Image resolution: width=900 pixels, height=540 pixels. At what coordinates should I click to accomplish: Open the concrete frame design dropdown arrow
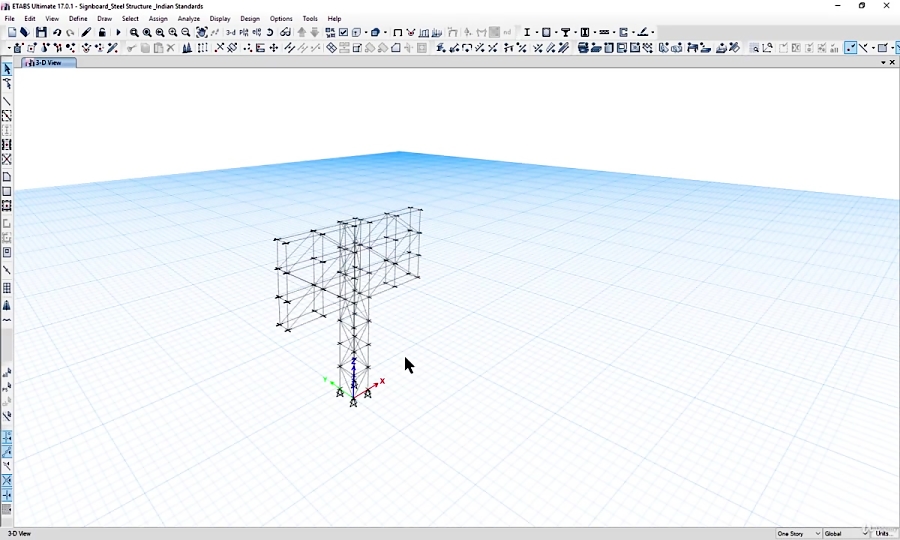point(556,33)
